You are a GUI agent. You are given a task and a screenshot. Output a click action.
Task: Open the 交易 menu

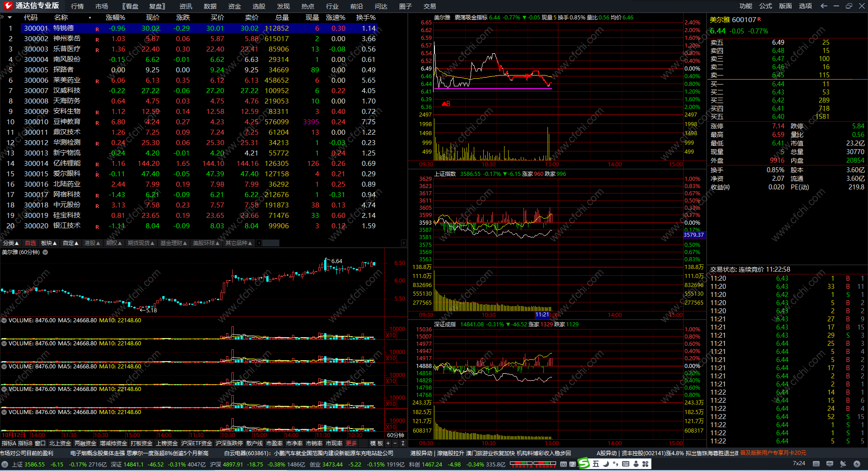pos(430,6)
